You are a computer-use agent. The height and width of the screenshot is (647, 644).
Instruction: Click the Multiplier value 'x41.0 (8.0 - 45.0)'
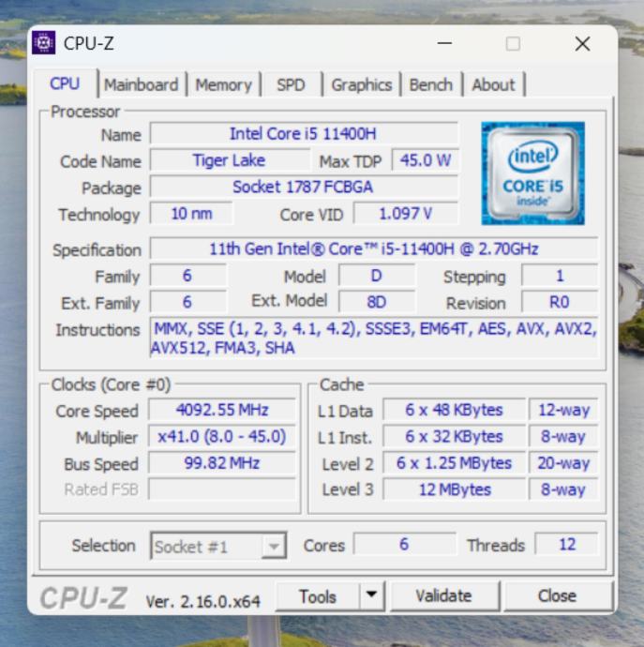222,436
